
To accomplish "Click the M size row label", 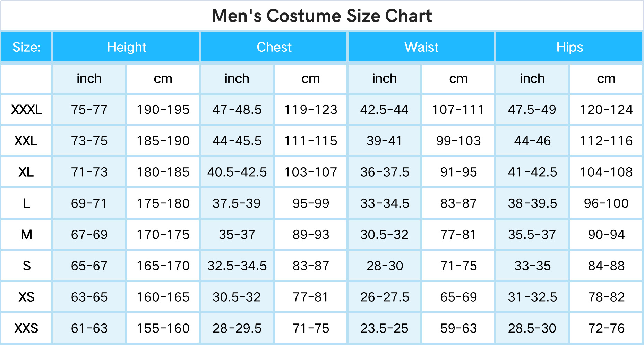I will [26, 235].
